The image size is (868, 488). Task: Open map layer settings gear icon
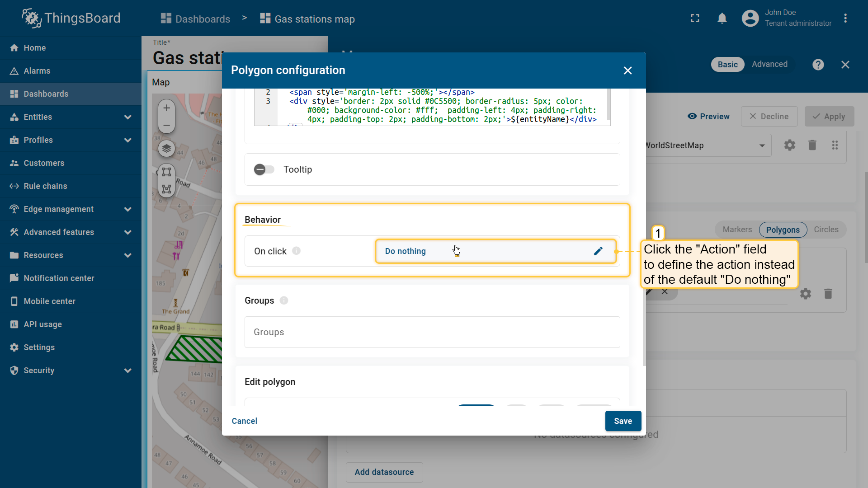click(x=789, y=145)
